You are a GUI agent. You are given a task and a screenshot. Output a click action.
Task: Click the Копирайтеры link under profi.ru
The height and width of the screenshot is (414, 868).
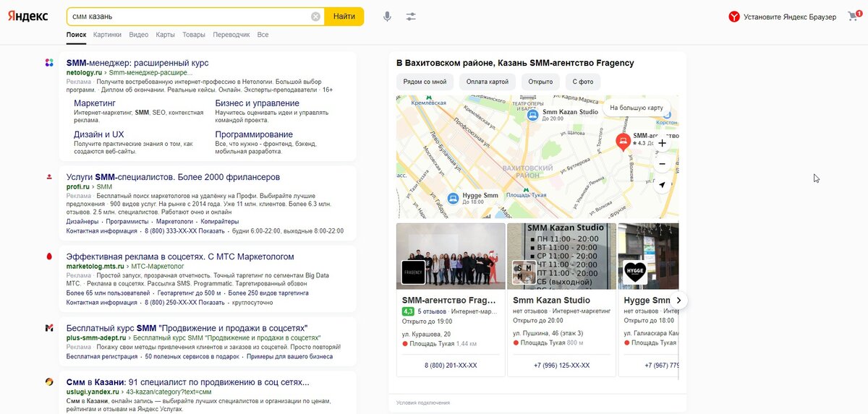click(219, 222)
